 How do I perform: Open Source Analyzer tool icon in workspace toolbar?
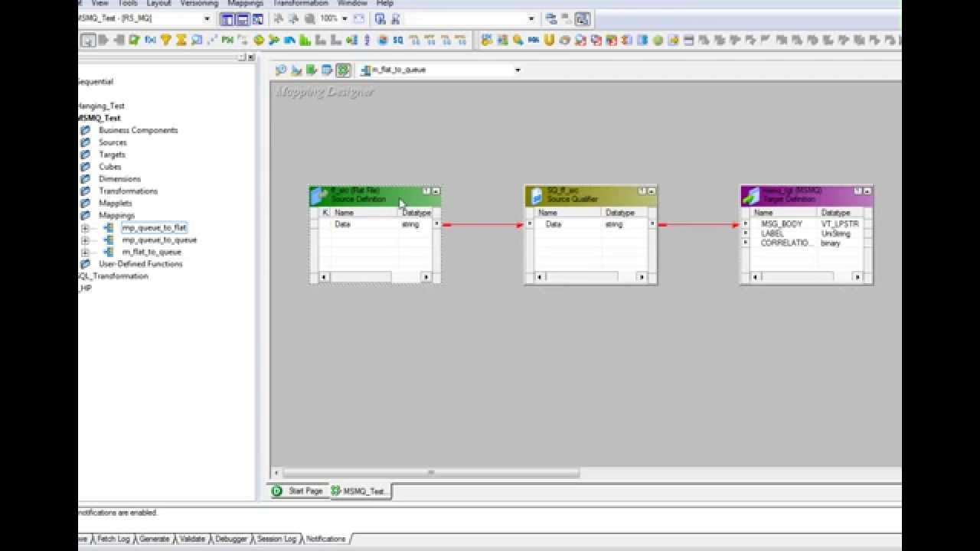pos(280,70)
